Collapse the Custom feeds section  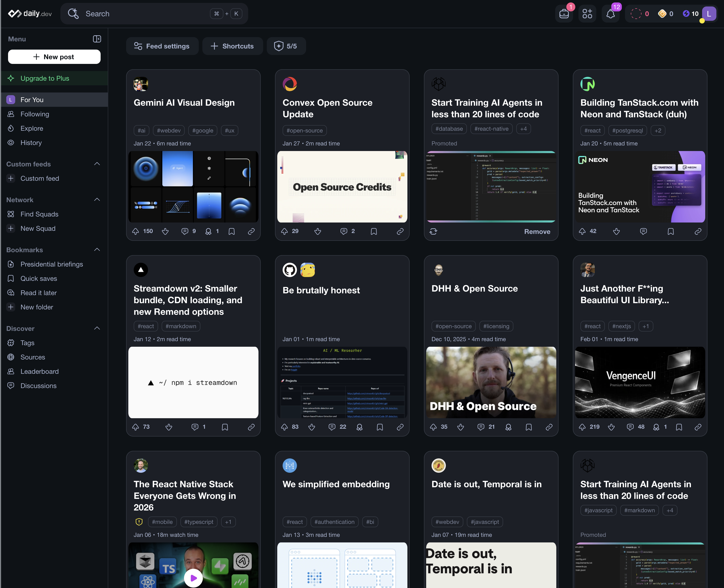point(97,164)
